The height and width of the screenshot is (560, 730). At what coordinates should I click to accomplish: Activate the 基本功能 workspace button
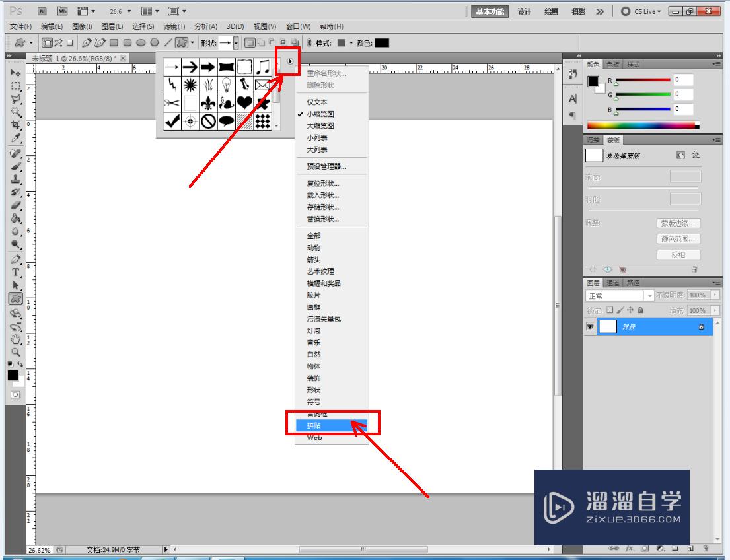click(490, 11)
